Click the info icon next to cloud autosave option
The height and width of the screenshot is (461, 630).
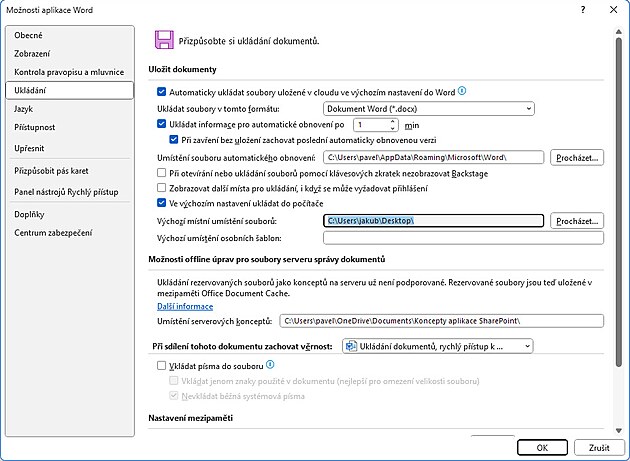[463, 91]
